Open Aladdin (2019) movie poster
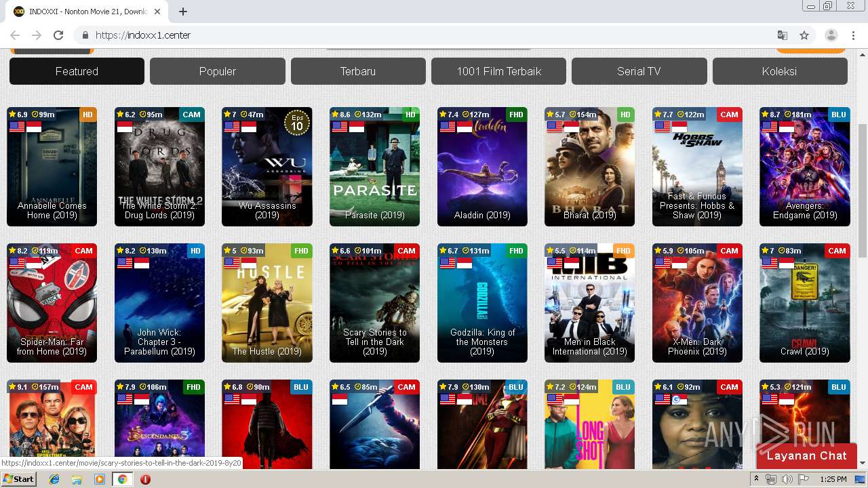The height and width of the screenshot is (488, 868). (482, 167)
